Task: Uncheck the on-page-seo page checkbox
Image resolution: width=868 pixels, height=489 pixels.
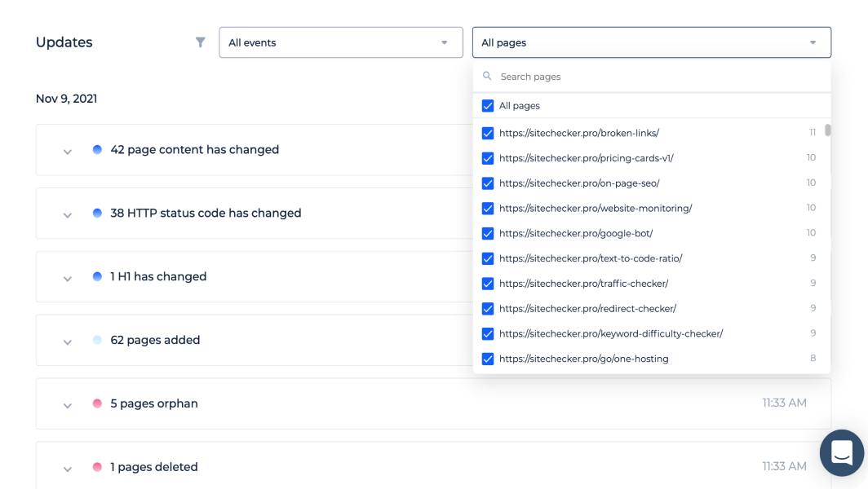Action: coord(488,183)
